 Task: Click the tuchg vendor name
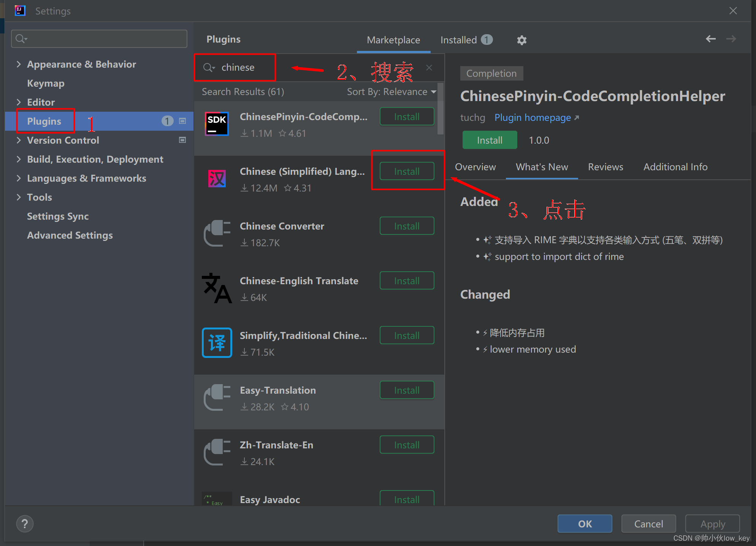tap(472, 118)
